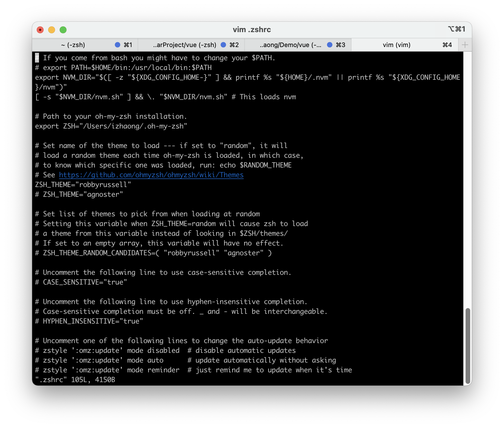Viewport: 504px width, 428px height.
Task: Click the '# This loads nvm' comment
Action: click(264, 97)
